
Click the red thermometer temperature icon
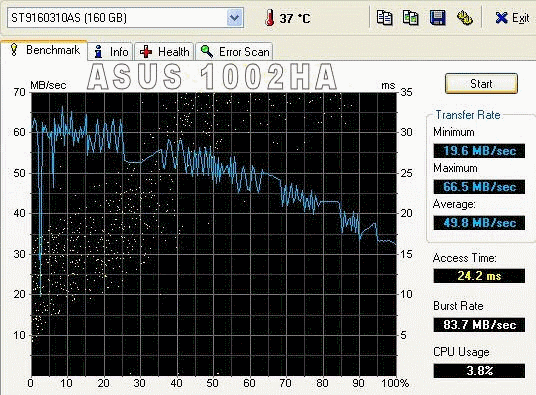[269, 18]
